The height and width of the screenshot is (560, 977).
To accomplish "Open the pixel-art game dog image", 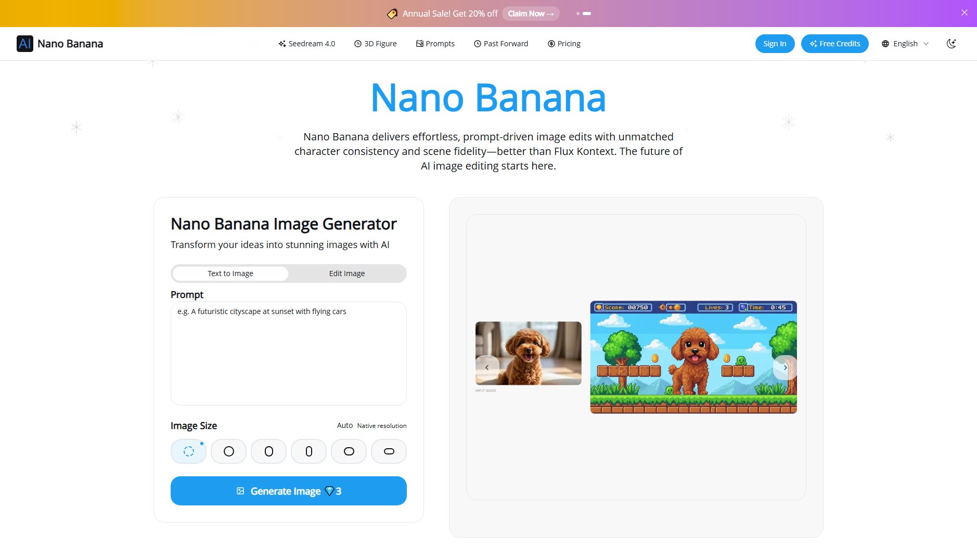I will tap(693, 357).
